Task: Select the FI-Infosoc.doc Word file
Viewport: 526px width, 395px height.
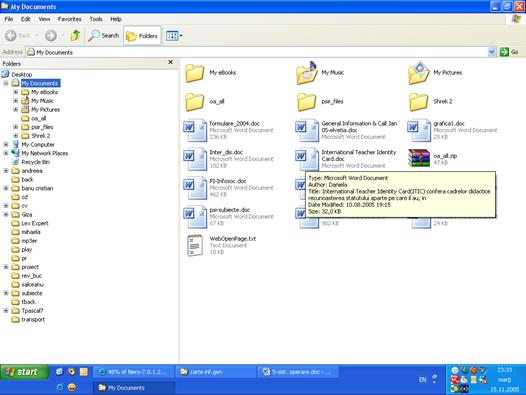Action: click(229, 188)
